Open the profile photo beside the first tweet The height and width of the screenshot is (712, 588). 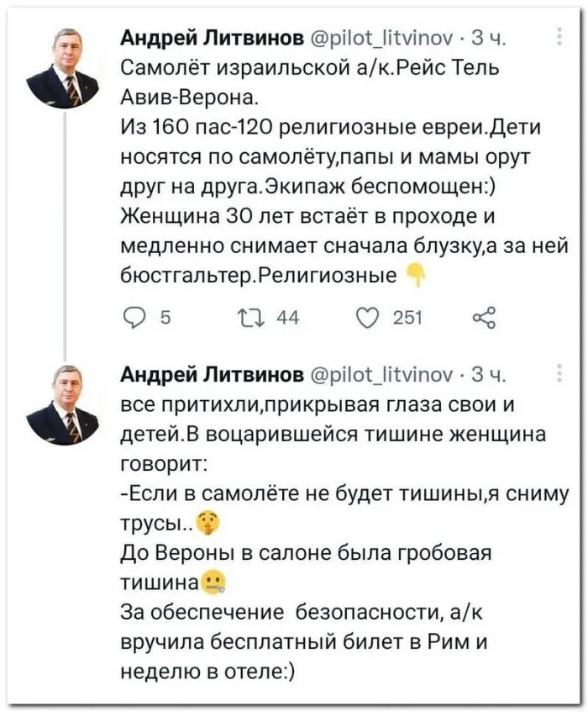coord(63,67)
